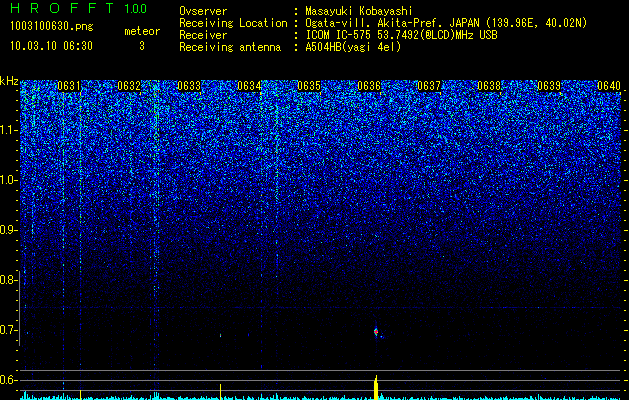Click the Ovserver field label
629x400 pixels.
[203, 11]
